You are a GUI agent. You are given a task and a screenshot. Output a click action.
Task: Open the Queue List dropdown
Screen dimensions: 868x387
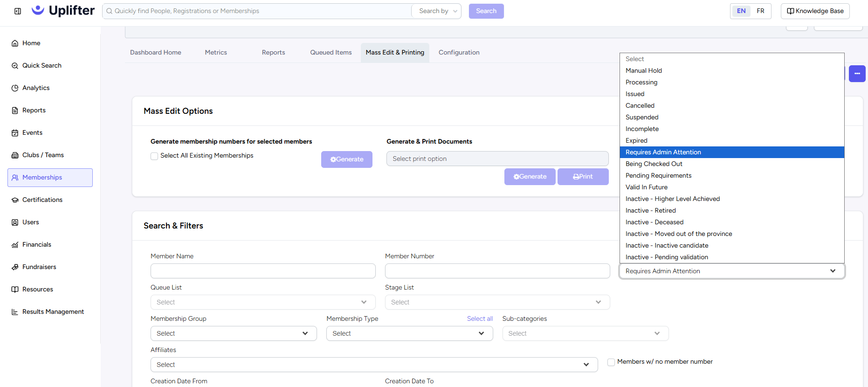click(263, 302)
